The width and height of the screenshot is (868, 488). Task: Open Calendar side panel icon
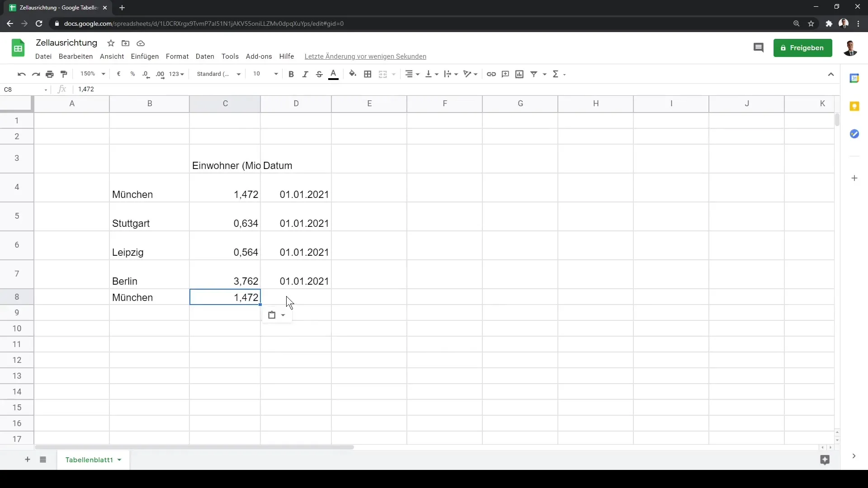click(854, 78)
